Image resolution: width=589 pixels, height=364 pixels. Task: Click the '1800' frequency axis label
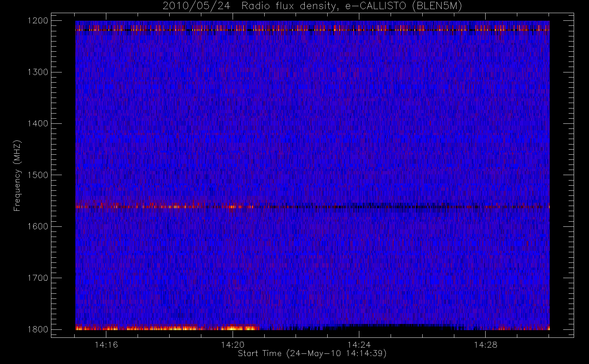(38, 329)
